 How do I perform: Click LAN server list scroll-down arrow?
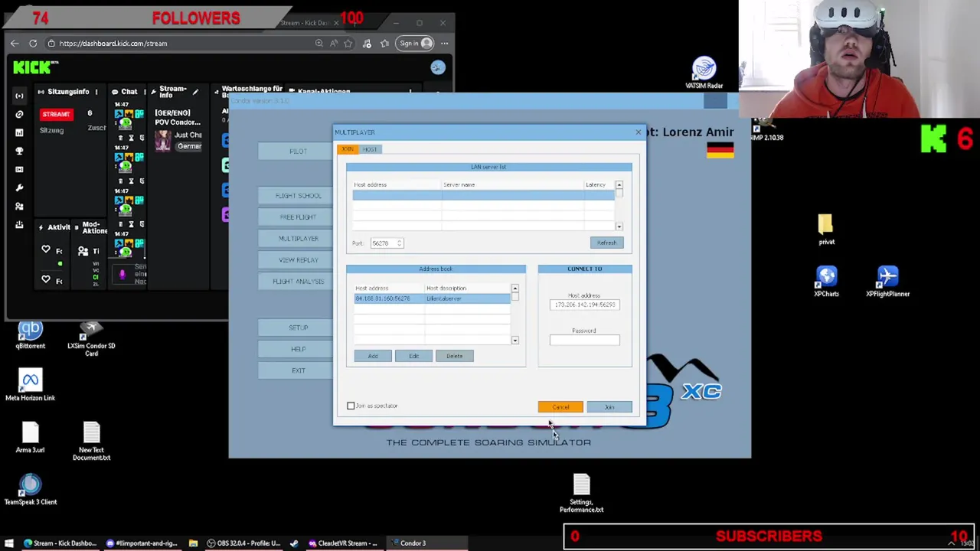click(x=619, y=227)
